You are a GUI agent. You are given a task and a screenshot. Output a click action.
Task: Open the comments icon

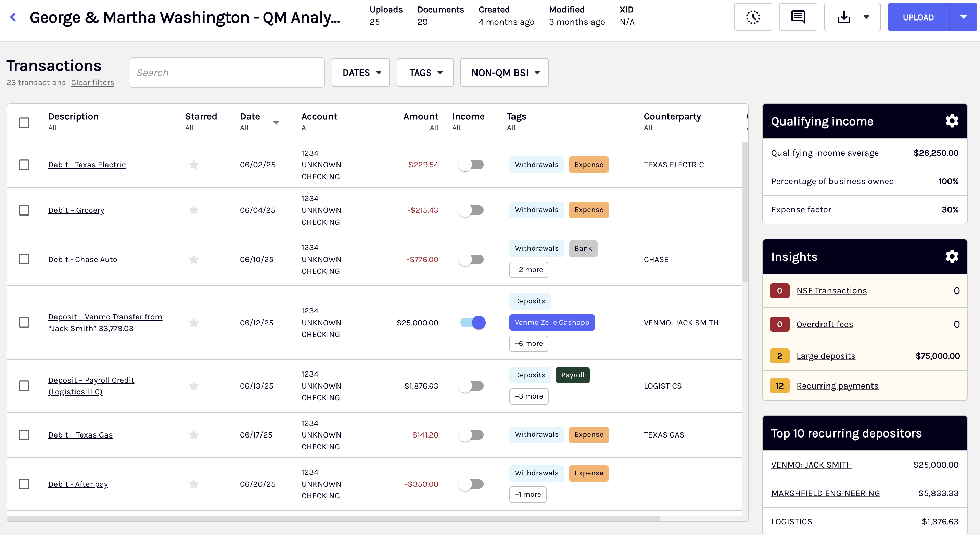click(798, 17)
